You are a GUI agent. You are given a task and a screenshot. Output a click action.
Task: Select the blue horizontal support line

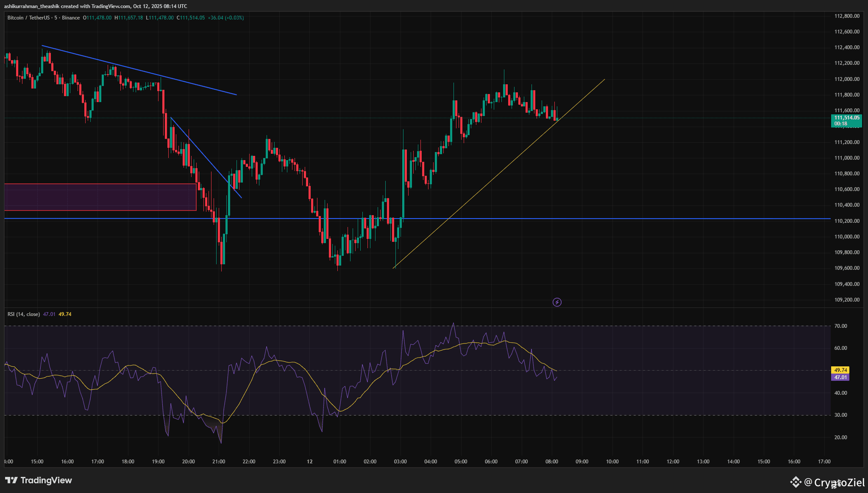tap(636, 219)
